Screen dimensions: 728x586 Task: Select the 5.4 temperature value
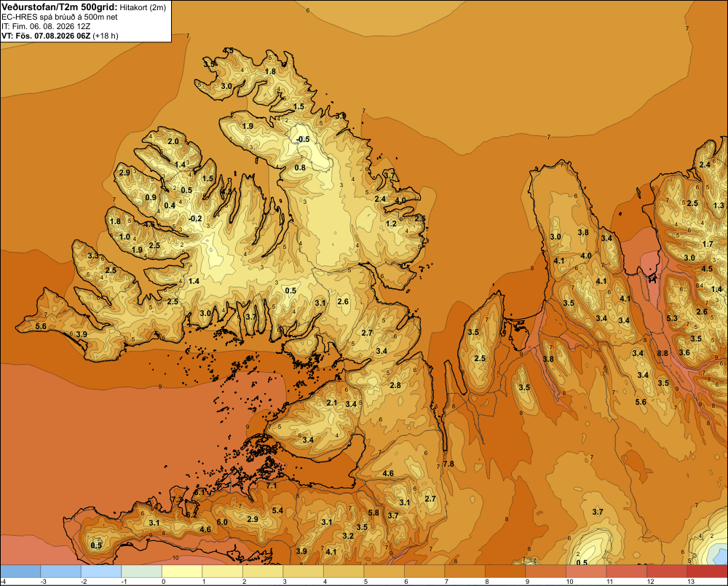pyautogui.click(x=277, y=510)
